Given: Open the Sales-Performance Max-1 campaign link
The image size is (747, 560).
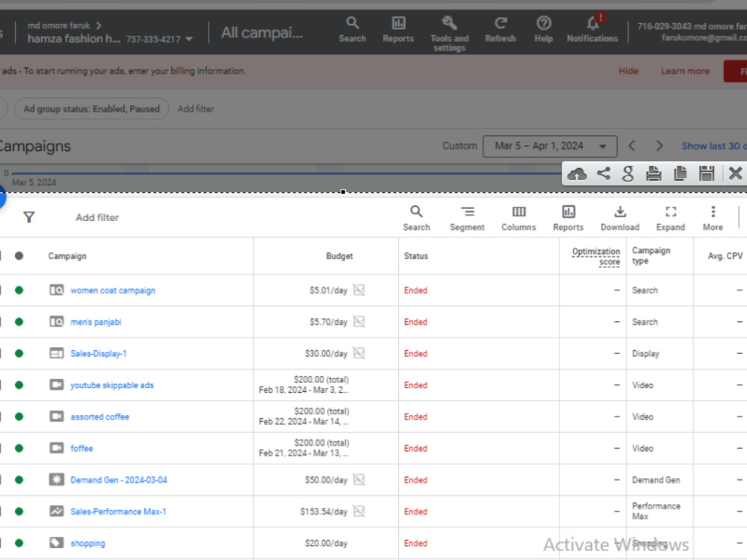Looking at the screenshot, I should click(x=118, y=511).
